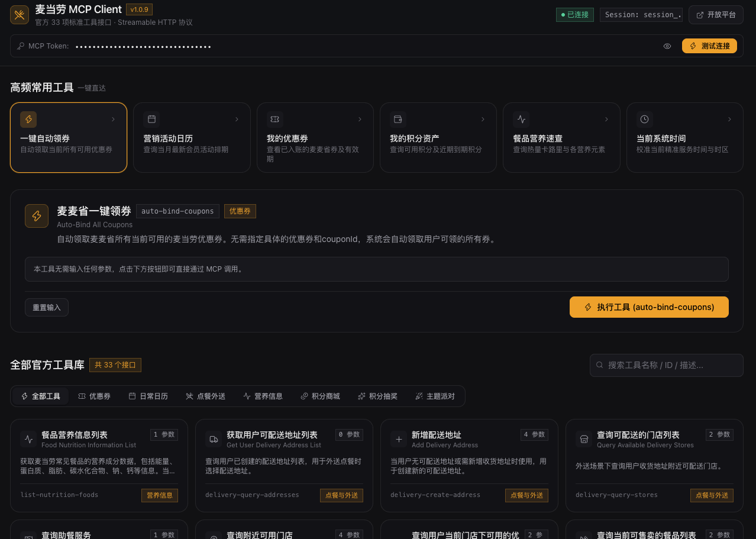The width and height of the screenshot is (756, 539).
Task: Click the truck icon on 获取用户可配送地址列表 card
Action: [x=214, y=439]
